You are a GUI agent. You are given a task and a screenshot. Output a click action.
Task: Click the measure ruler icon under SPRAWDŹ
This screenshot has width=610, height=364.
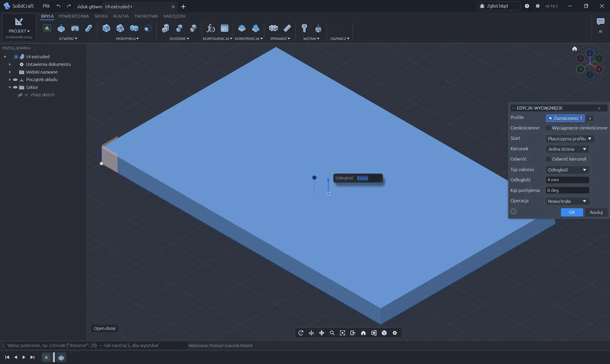click(x=287, y=28)
